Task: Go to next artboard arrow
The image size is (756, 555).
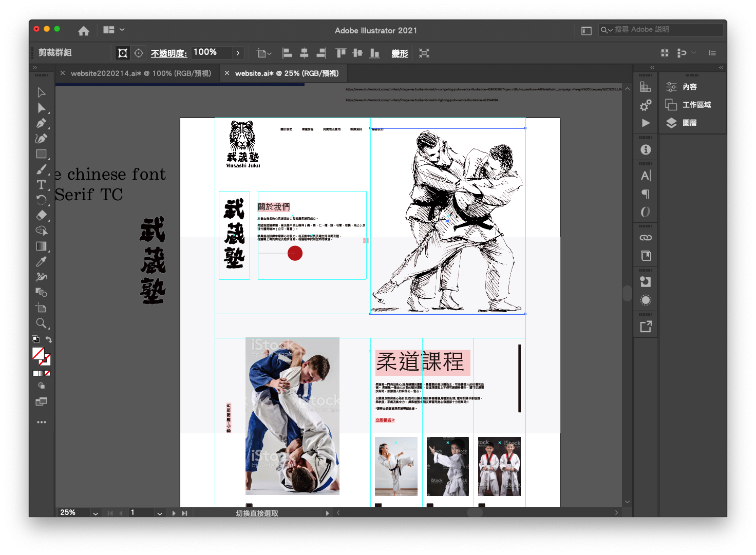Action: (174, 513)
